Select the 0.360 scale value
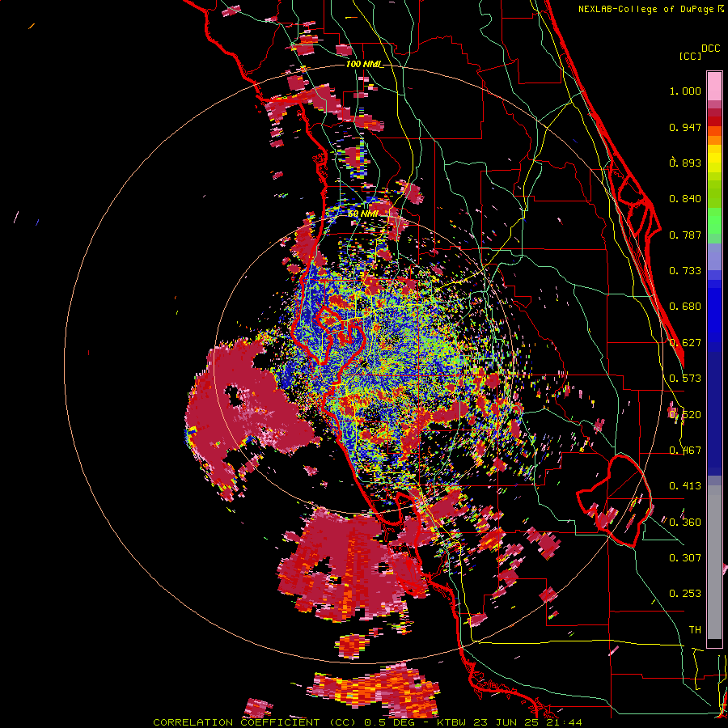The width and height of the screenshot is (728, 728). coord(685,523)
